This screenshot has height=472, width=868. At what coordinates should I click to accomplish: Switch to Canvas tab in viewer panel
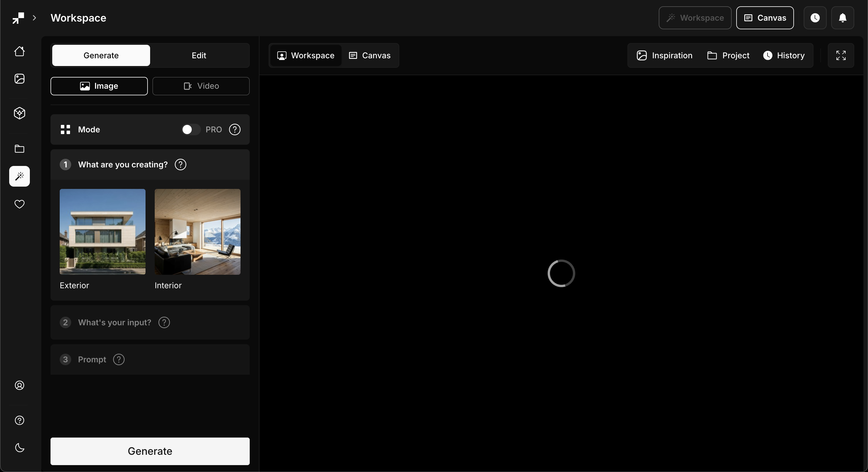point(370,55)
